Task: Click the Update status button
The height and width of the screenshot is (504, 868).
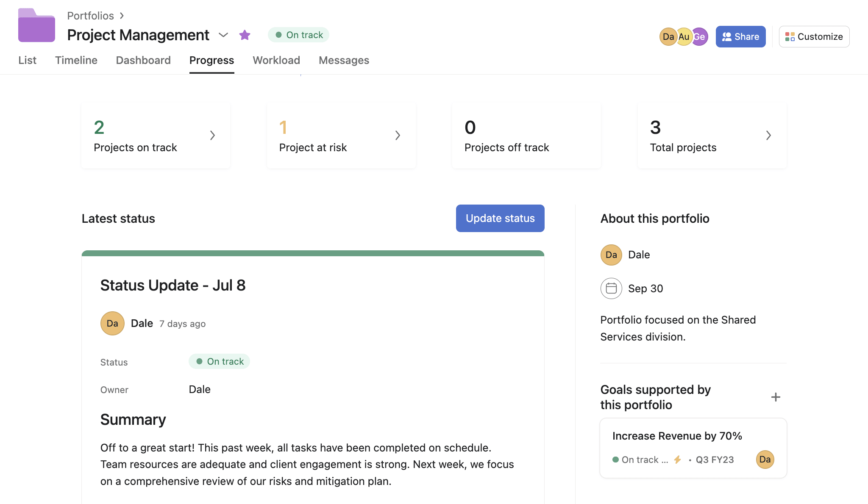Action: (501, 218)
